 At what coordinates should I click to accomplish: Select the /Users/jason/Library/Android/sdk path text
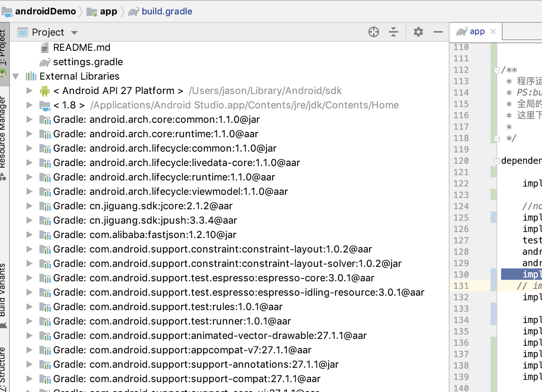pyautogui.click(x=265, y=91)
